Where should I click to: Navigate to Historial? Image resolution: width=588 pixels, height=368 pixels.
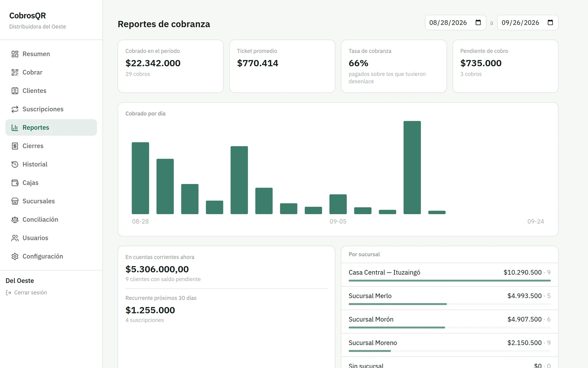point(51,164)
